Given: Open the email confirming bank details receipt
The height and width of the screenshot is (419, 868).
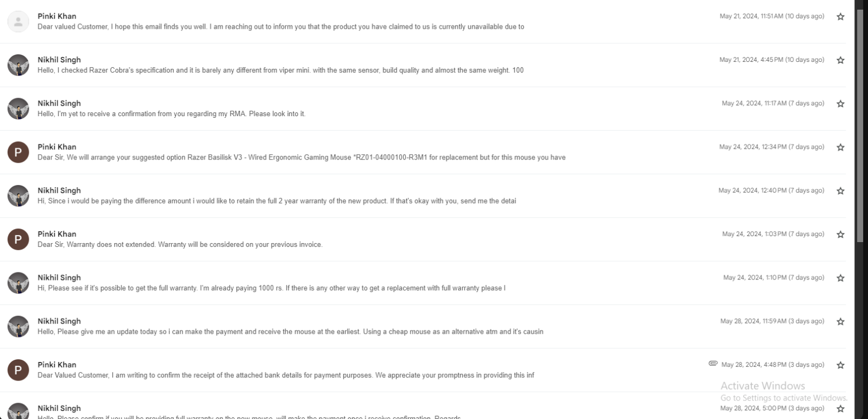Looking at the screenshot, I should pyautogui.click(x=423, y=370).
